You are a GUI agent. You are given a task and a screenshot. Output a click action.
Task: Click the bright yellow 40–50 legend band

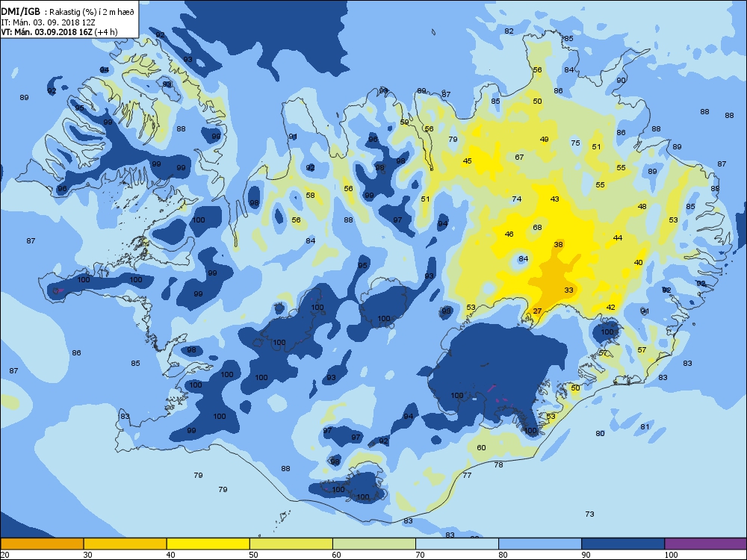pyautogui.click(x=208, y=544)
